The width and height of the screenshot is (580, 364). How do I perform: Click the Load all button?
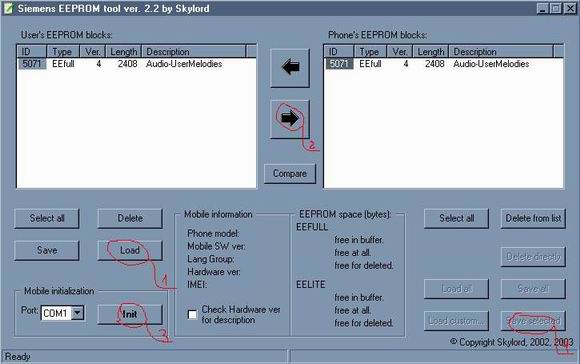[456, 289]
